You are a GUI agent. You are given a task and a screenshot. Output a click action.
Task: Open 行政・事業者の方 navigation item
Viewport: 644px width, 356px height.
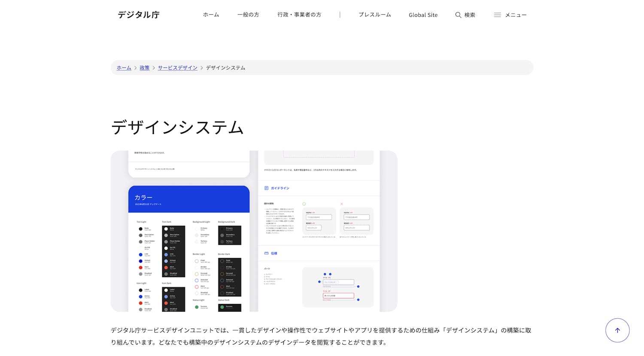[299, 15]
